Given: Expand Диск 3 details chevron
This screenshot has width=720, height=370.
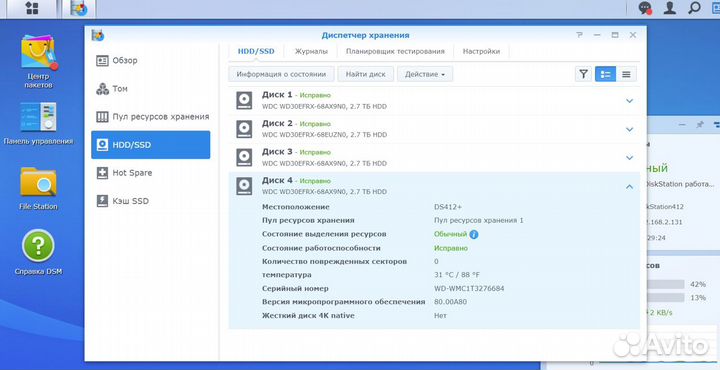Looking at the screenshot, I should 630,158.
